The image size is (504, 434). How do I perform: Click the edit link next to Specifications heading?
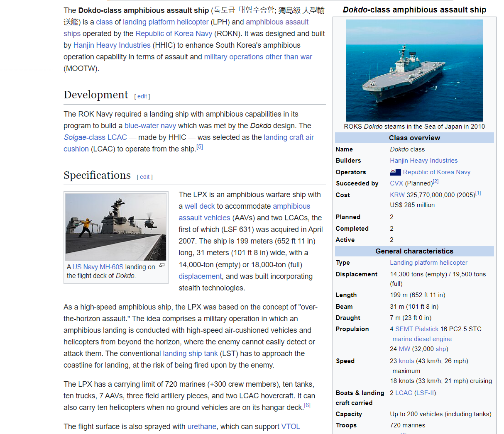[144, 177]
